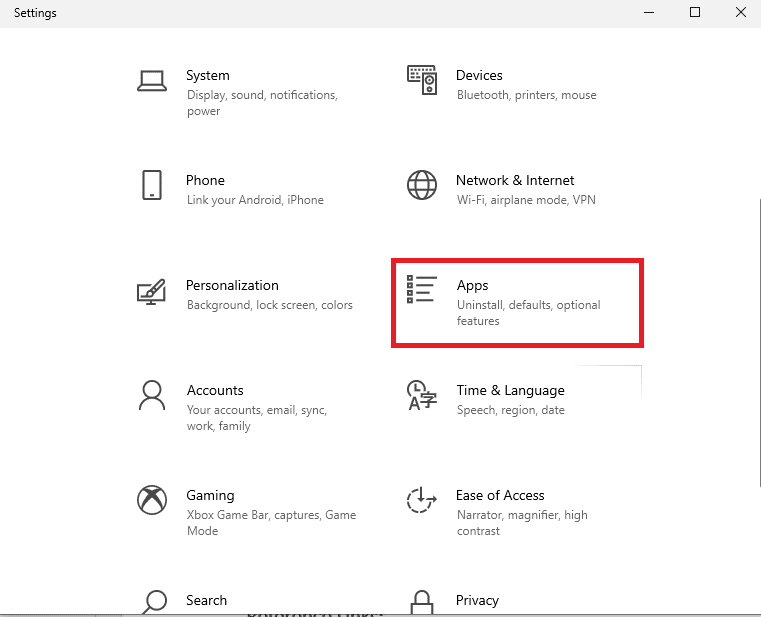Viewport: 761px width, 617px height.
Task: Open Phone settings heading
Action: tap(205, 180)
